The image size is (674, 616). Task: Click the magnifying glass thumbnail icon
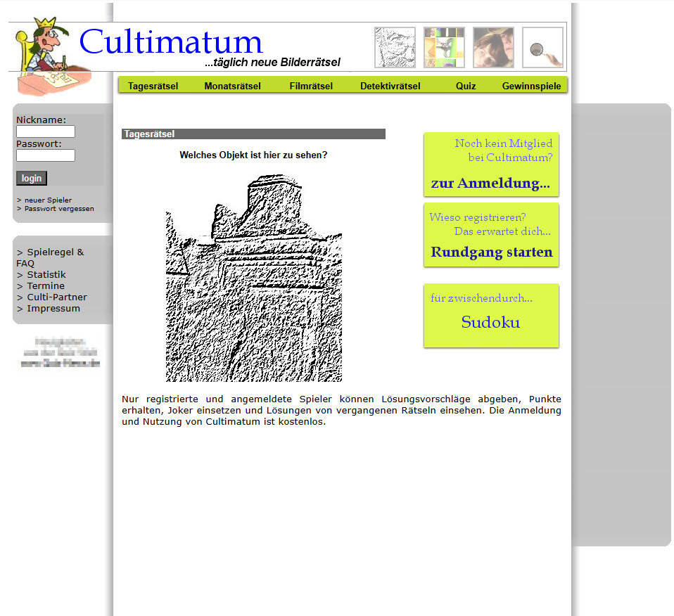click(542, 48)
